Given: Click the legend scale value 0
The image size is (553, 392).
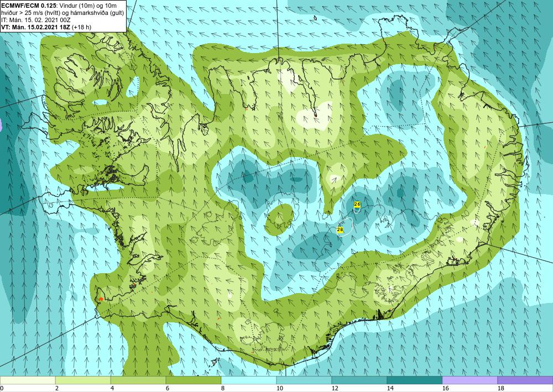Looking at the screenshot, I should point(2,388).
